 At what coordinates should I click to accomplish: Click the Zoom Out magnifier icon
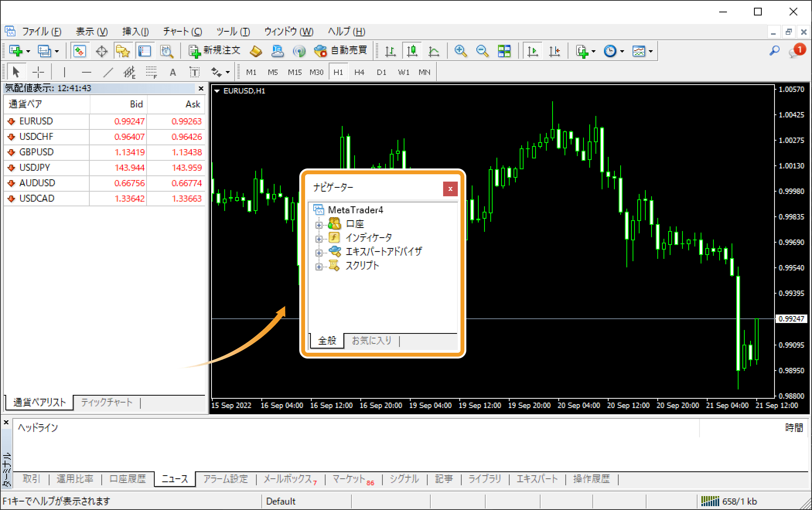pos(482,51)
